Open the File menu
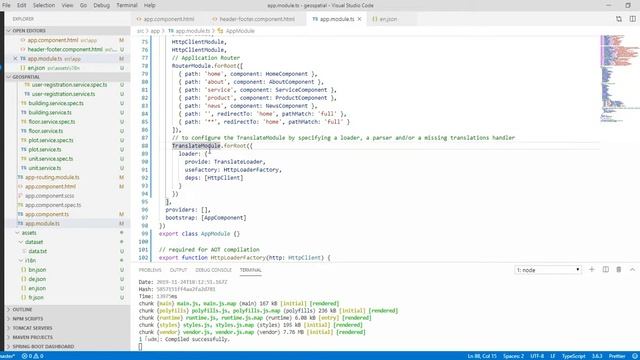The image size is (640, 360). (x=6, y=5)
